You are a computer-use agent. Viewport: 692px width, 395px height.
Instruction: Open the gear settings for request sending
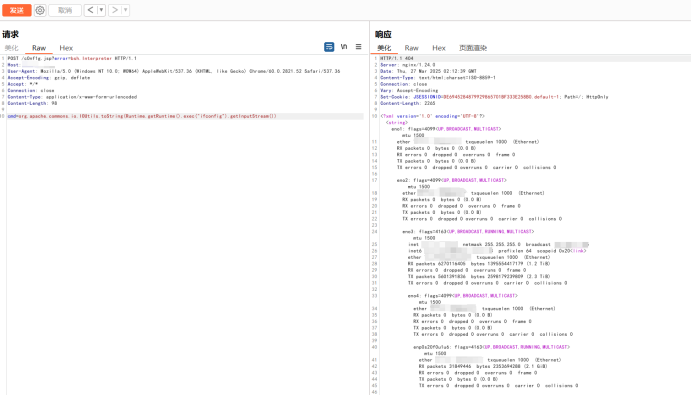click(40, 10)
